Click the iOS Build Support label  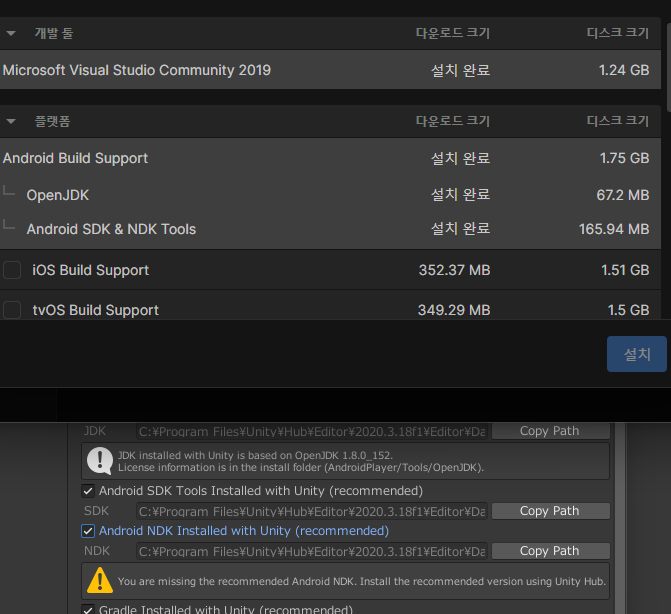pos(91,270)
